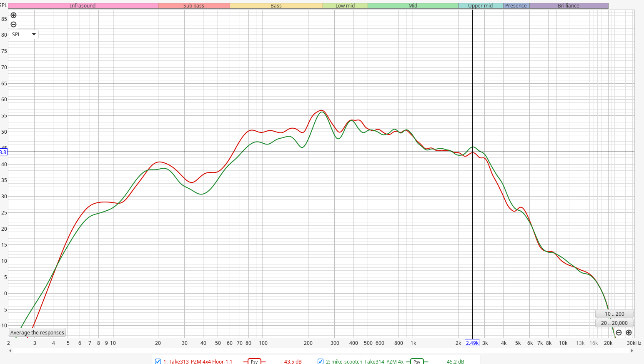
Task: Select the Mid frequency band header
Action: pyautogui.click(x=413, y=6)
